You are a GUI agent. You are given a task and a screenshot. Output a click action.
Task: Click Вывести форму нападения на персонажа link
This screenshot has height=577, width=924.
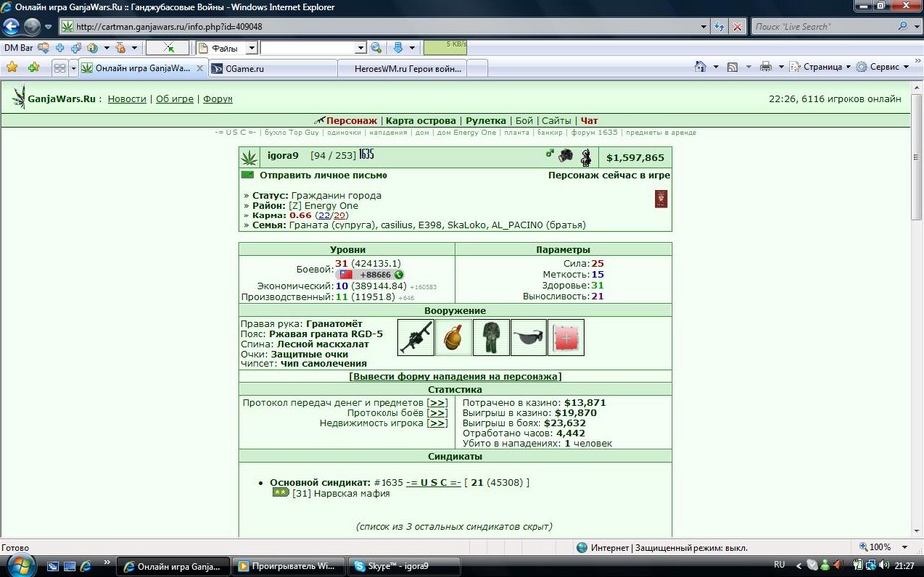pyautogui.click(x=455, y=376)
